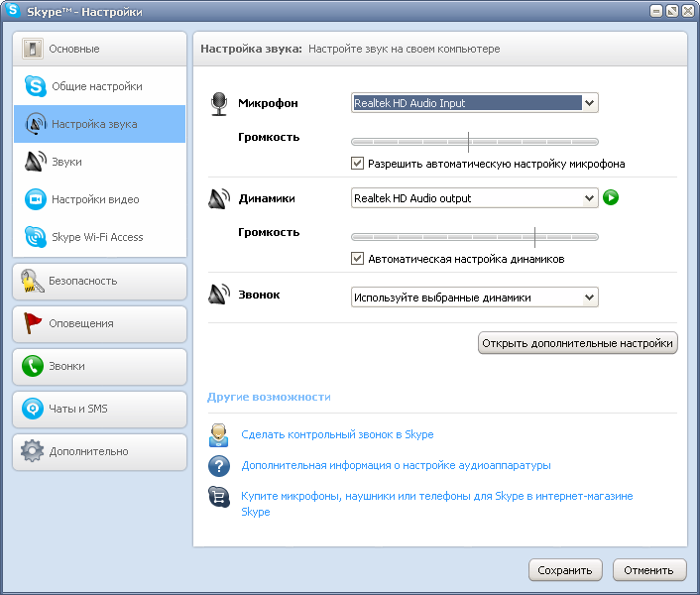This screenshot has height=595, width=700.
Task: Select Настройки видео in the sidebar
Action: coord(99,199)
